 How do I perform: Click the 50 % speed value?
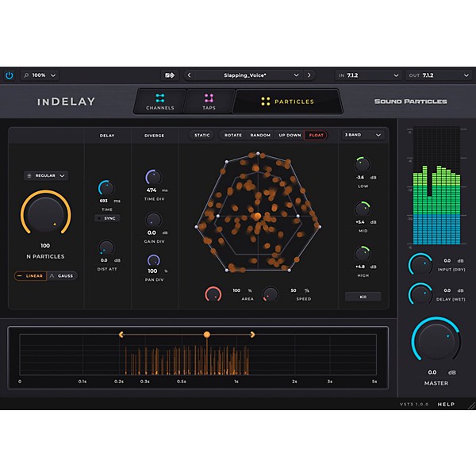294,290
